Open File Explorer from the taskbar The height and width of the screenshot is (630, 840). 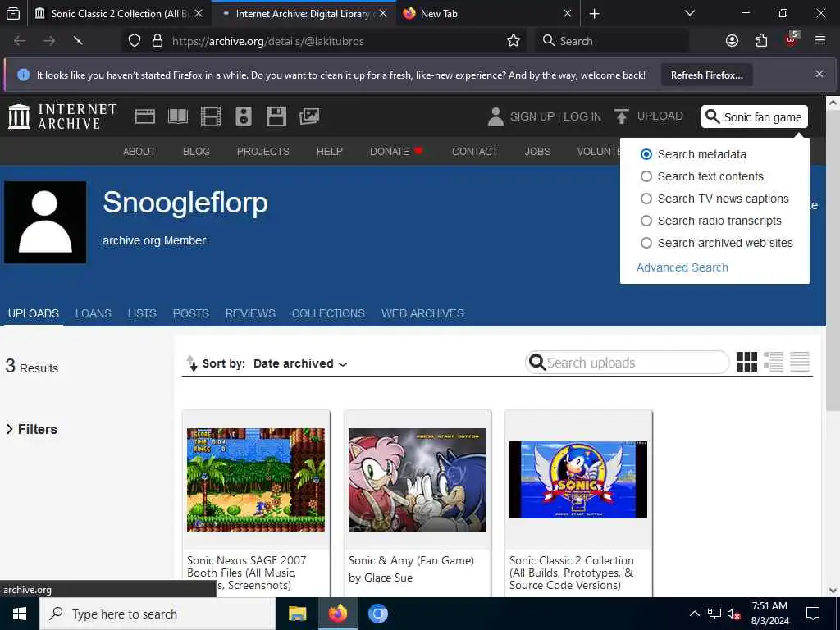point(297,614)
